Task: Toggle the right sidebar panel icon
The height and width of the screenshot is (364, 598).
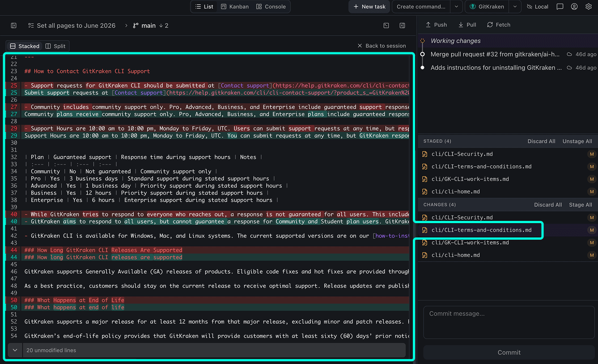Action: pyautogui.click(x=403, y=25)
